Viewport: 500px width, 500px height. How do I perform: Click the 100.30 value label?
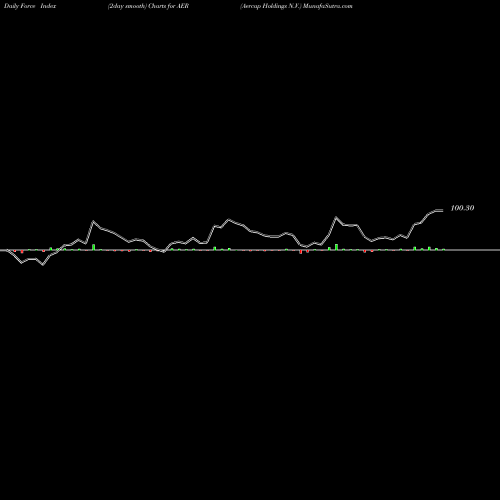coord(462,208)
